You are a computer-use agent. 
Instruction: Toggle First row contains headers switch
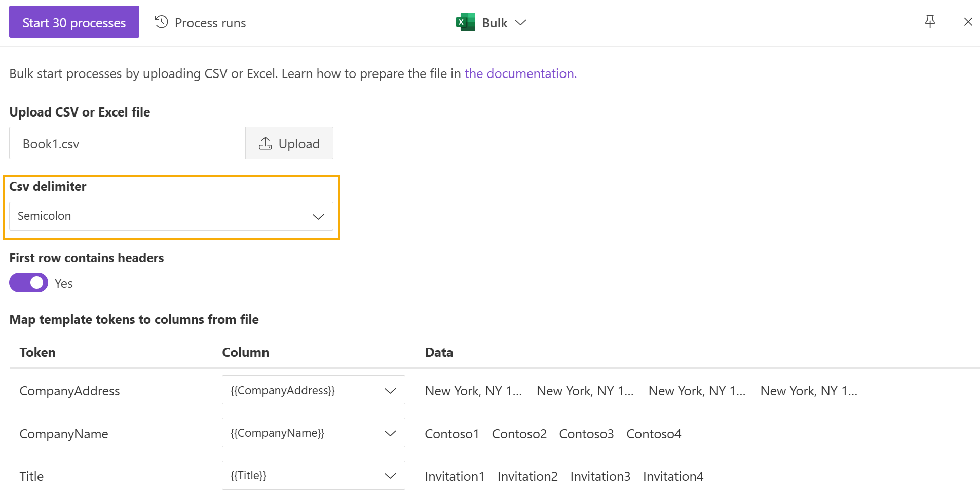pyautogui.click(x=28, y=283)
